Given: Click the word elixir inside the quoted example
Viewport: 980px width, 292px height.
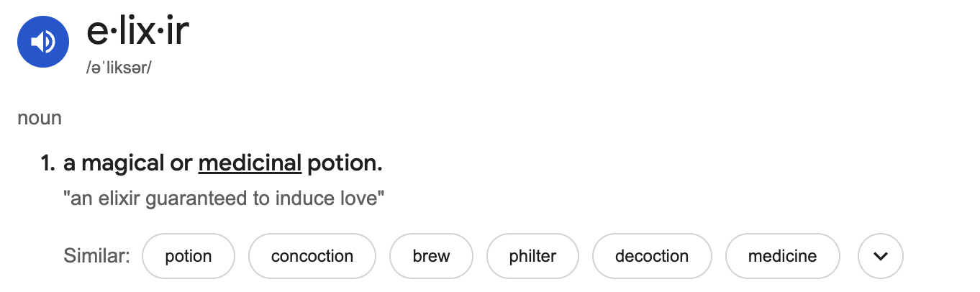Looking at the screenshot, I should [x=119, y=199].
